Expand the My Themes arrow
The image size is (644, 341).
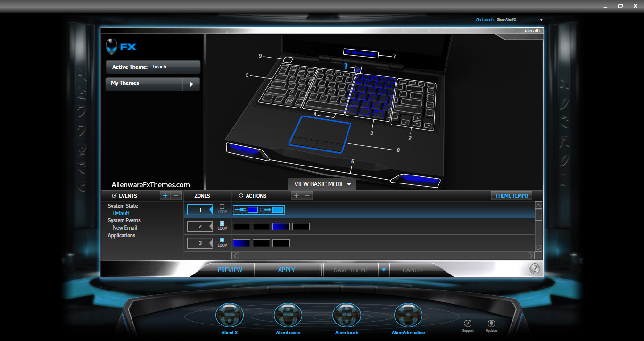[191, 84]
